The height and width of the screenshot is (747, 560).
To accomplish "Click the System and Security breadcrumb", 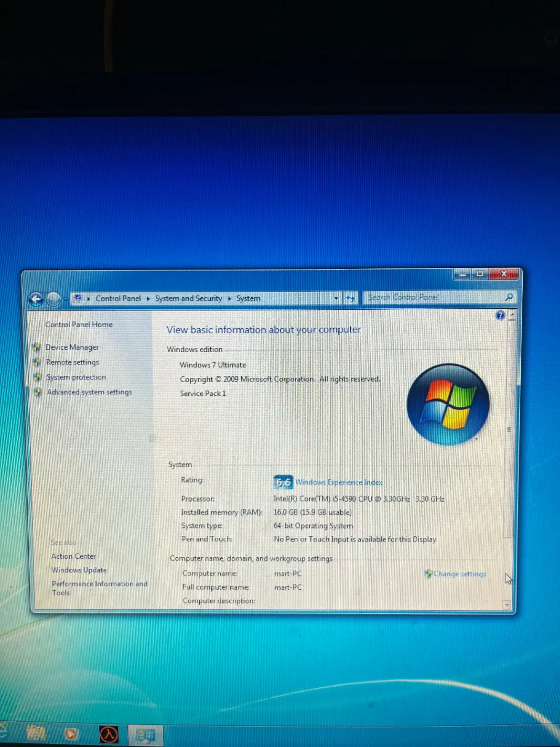I will [x=188, y=298].
